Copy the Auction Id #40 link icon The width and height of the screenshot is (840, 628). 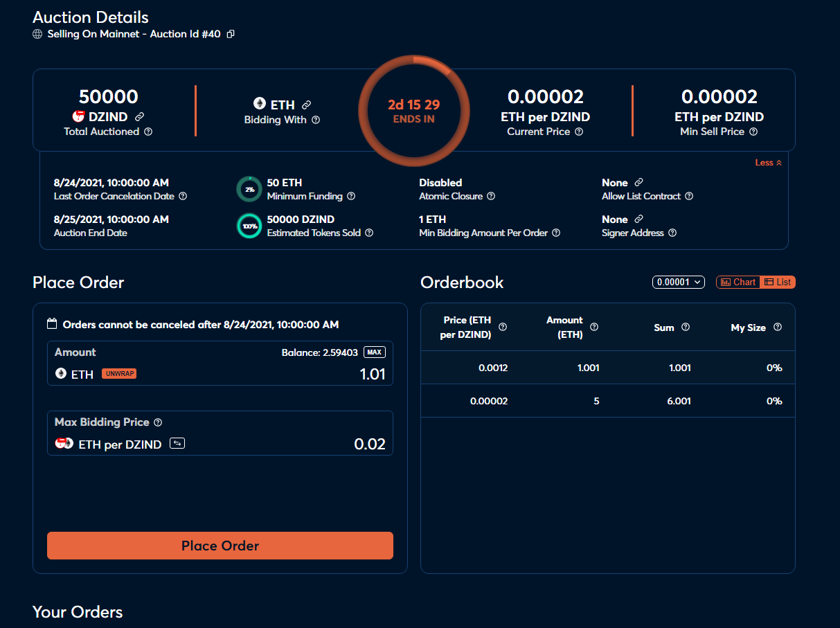[231, 34]
